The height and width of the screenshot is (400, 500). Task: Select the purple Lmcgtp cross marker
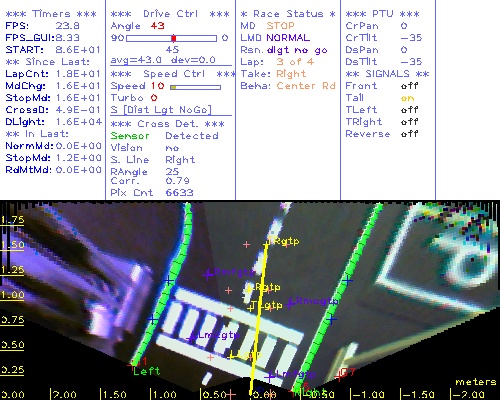[192, 339]
